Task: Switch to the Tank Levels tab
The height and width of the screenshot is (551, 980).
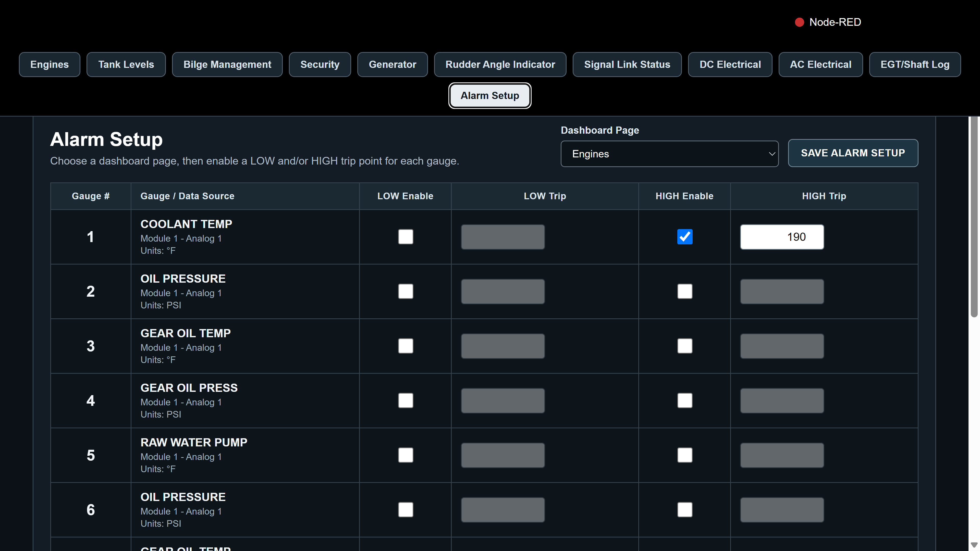Action: click(126, 64)
